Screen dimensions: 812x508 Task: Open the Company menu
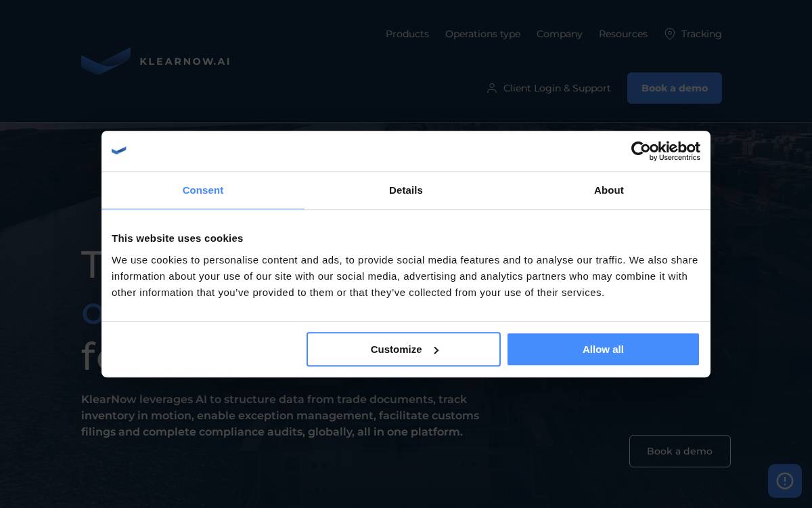point(560,34)
